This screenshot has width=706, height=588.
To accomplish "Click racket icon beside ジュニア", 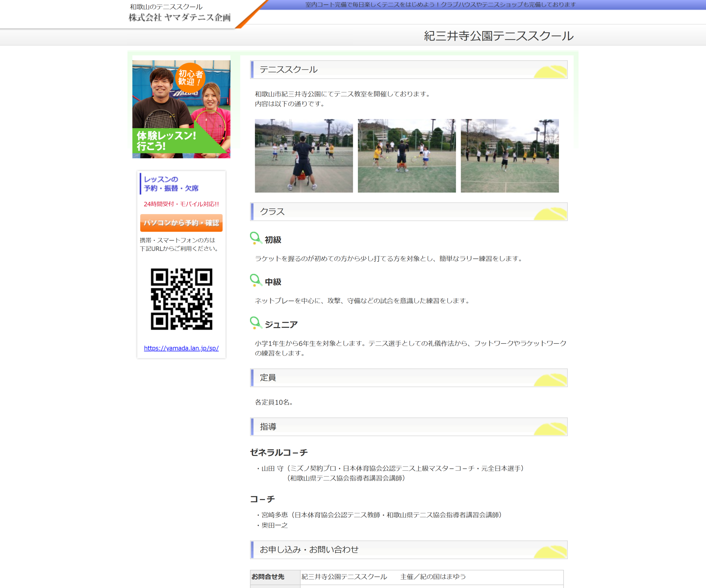I will click(x=256, y=323).
